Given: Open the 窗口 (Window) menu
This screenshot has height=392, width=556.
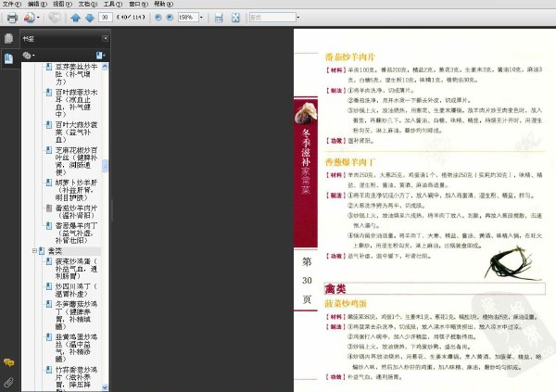Looking at the screenshot, I should (138, 4).
